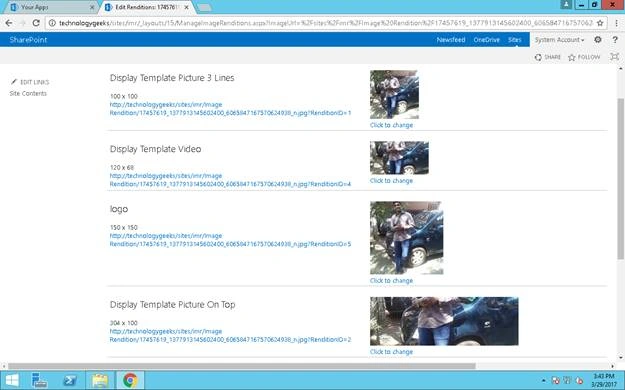The width and height of the screenshot is (625, 390).
Task: Reload the page with the refresh icon
Action: click(36, 23)
